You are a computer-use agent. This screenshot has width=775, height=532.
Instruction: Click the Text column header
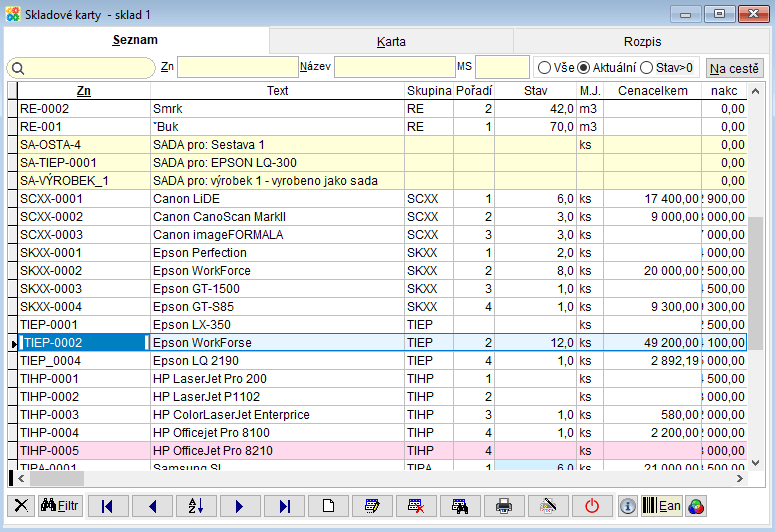pyautogui.click(x=277, y=90)
